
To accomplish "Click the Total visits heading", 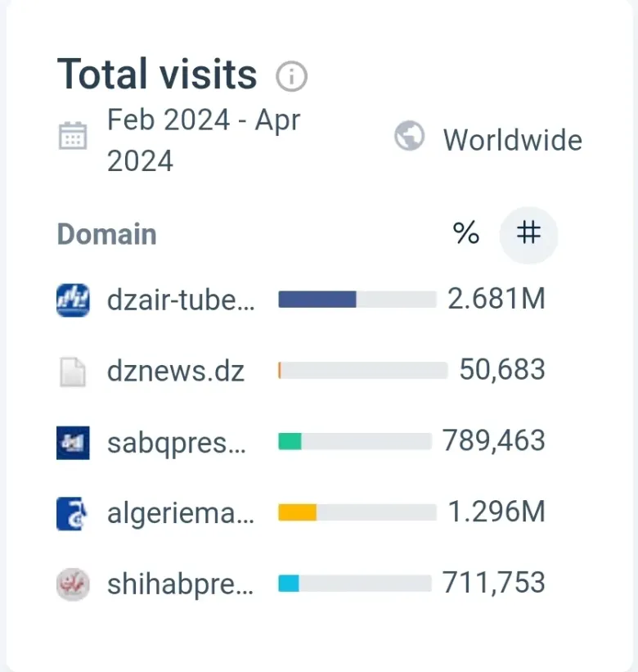I will 157,74.
